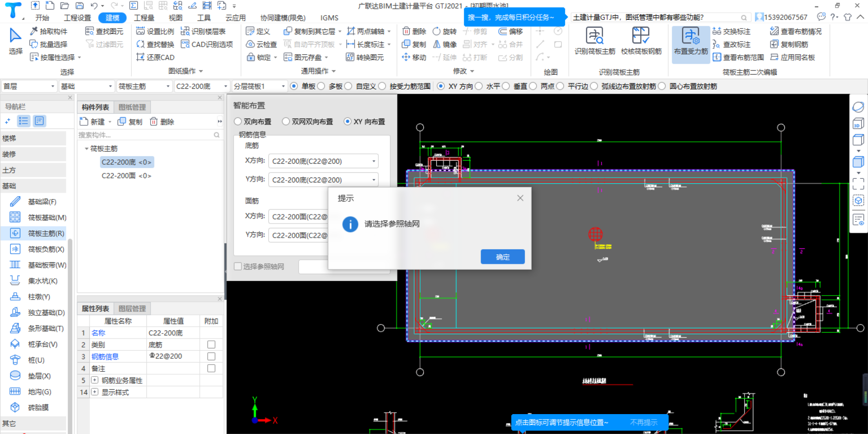Close the 提示 dialog with X
Viewport: 868px width, 434px height.
tap(520, 198)
